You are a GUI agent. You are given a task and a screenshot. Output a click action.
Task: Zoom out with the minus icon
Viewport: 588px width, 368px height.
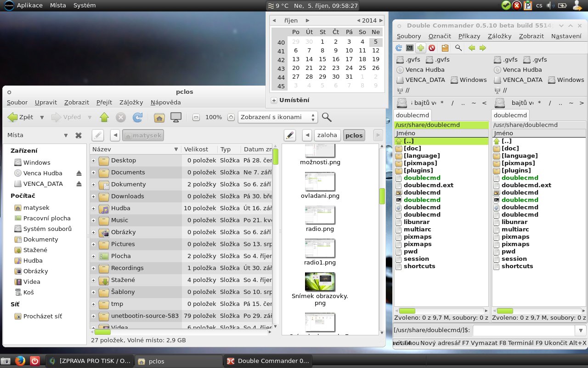[196, 117]
